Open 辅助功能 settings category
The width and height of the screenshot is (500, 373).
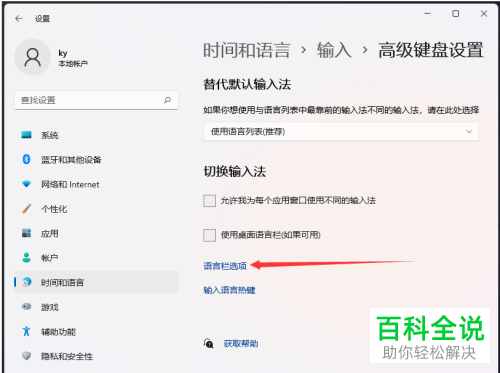click(97, 332)
